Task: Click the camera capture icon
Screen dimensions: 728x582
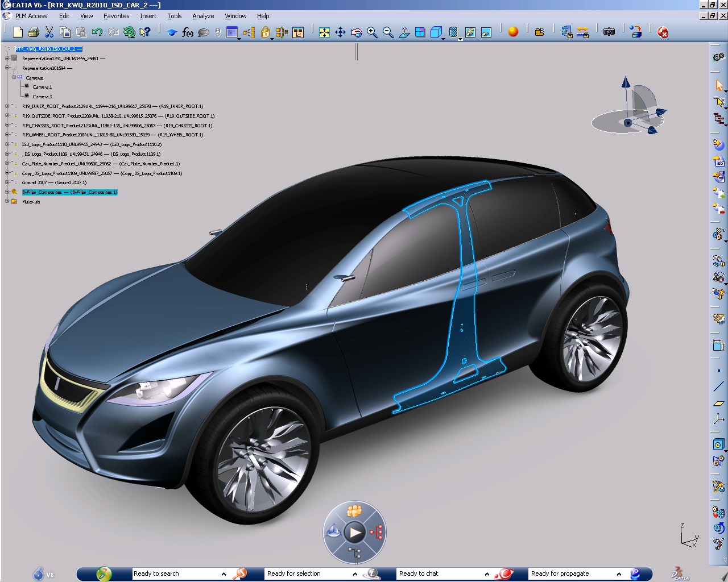Action: click(x=609, y=33)
